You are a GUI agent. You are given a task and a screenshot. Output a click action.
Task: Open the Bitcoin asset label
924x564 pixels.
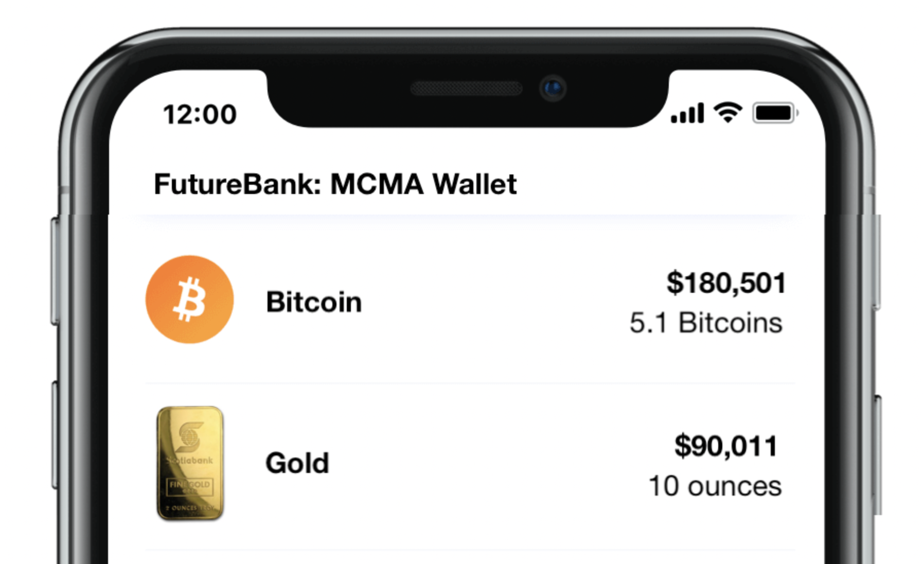(x=314, y=302)
